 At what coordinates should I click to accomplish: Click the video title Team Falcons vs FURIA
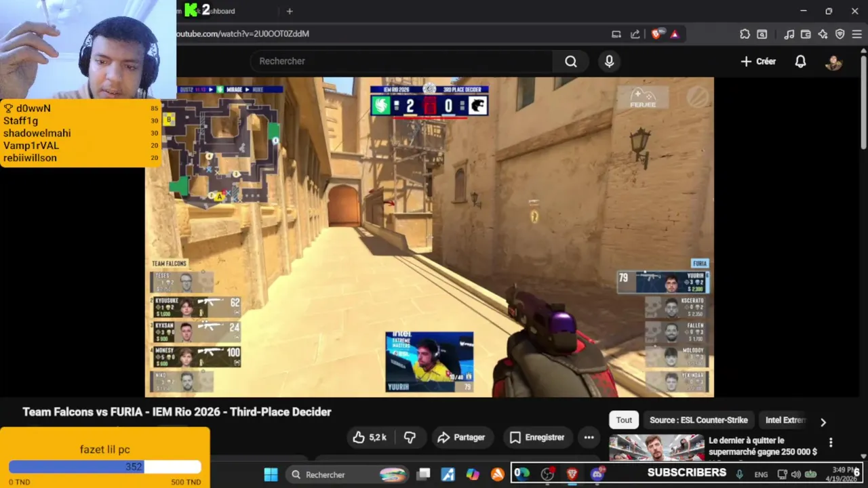pyautogui.click(x=177, y=412)
